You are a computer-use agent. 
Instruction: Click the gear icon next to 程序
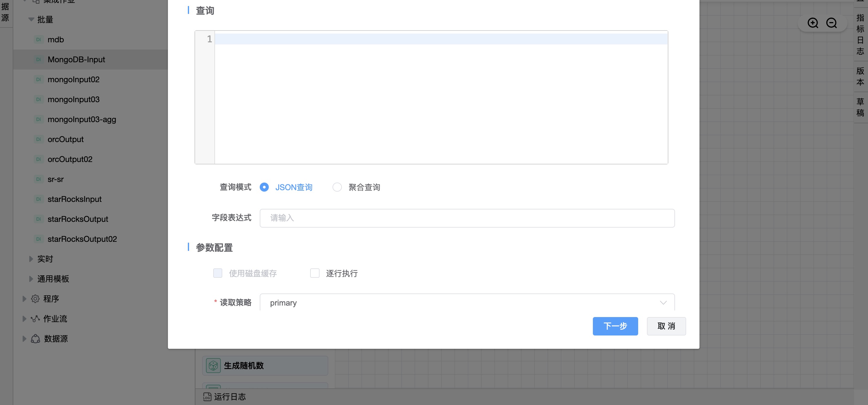pyautogui.click(x=35, y=299)
